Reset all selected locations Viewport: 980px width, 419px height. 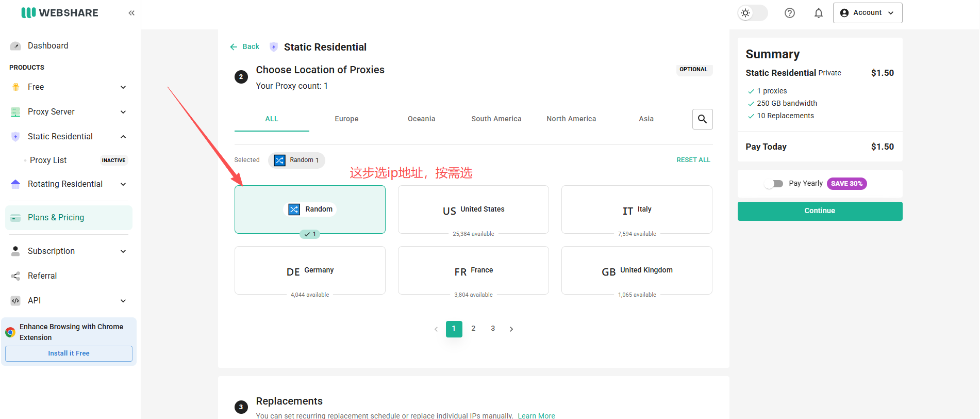693,160
